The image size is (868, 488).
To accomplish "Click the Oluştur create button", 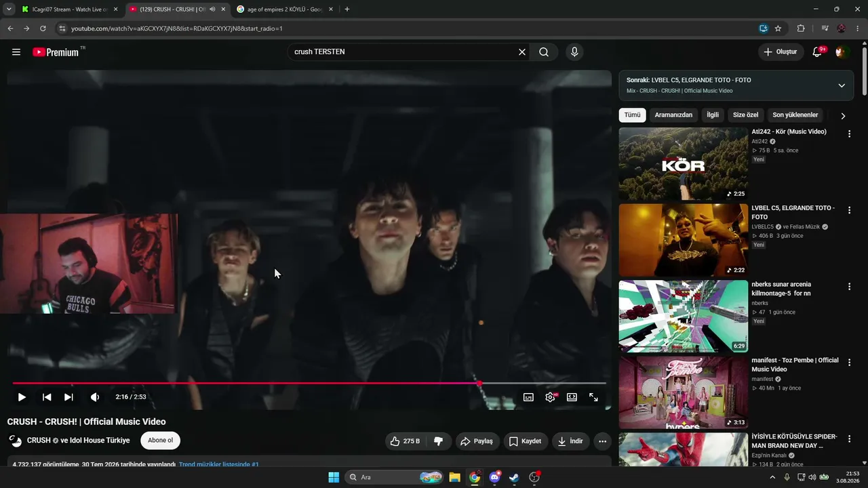I will pos(781,52).
